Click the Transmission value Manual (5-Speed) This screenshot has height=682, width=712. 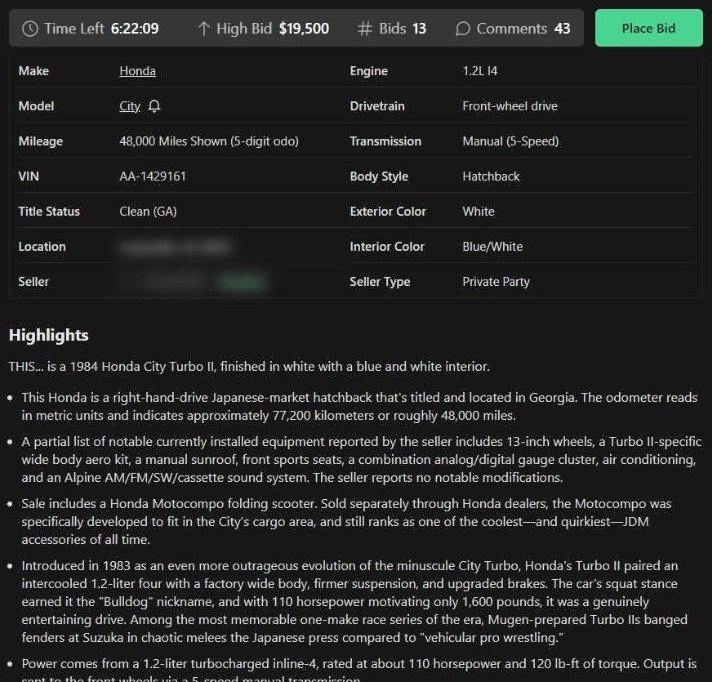click(510, 141)
